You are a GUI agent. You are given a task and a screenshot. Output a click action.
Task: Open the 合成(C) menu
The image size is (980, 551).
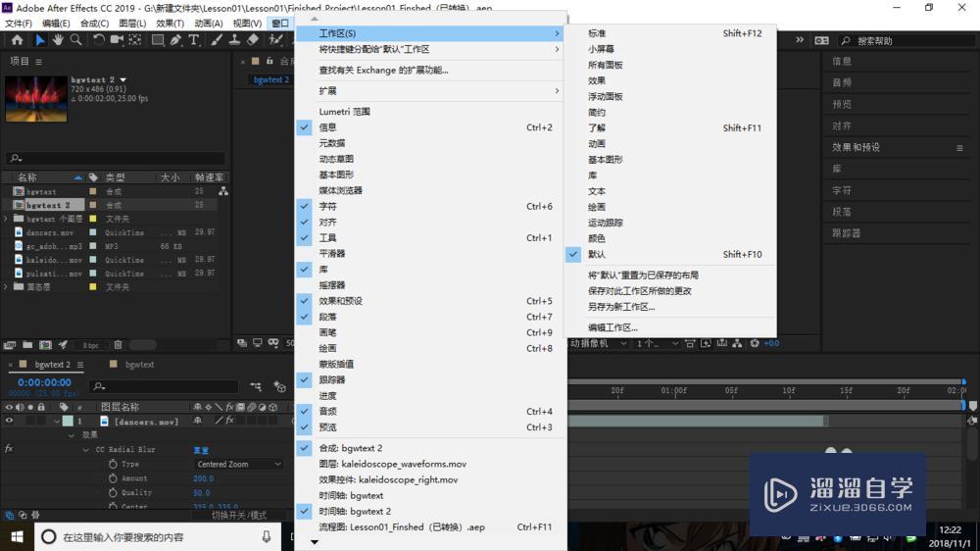(x=94, y=24)
